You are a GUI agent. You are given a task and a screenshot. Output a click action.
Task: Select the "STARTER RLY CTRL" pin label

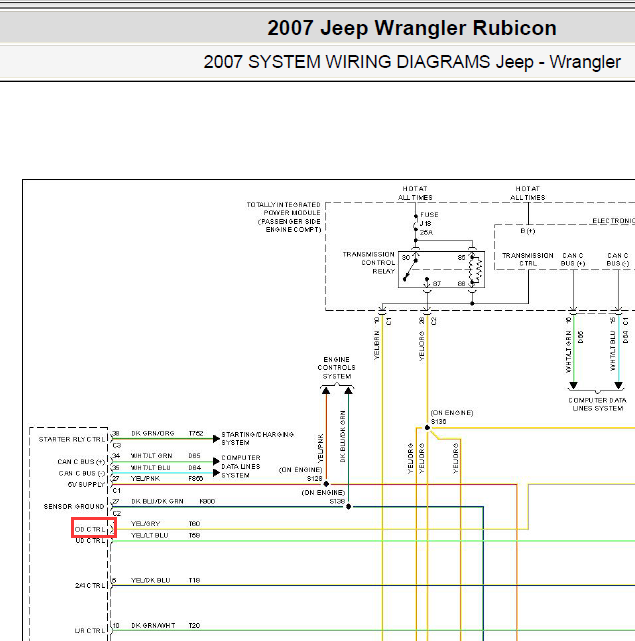[x=72, y=439]
